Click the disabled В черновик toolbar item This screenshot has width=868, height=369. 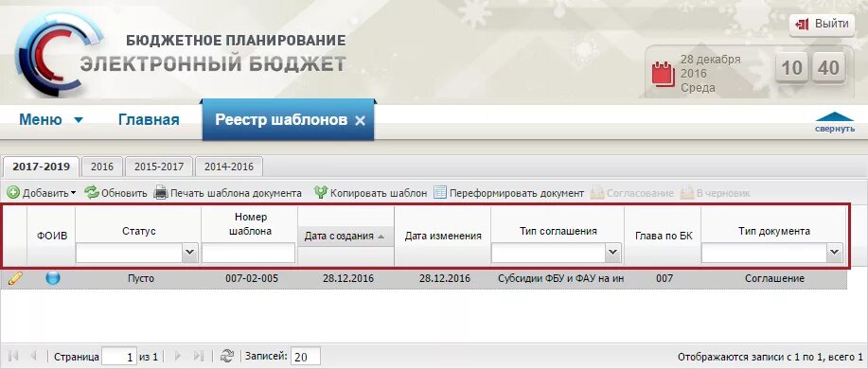pos(715,193)
